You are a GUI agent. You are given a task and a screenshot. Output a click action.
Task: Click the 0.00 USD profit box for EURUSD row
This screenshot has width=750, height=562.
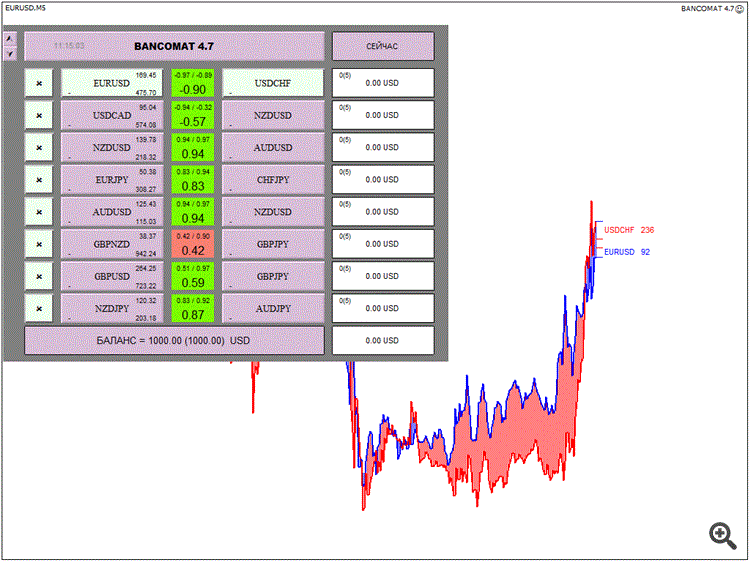383,83
